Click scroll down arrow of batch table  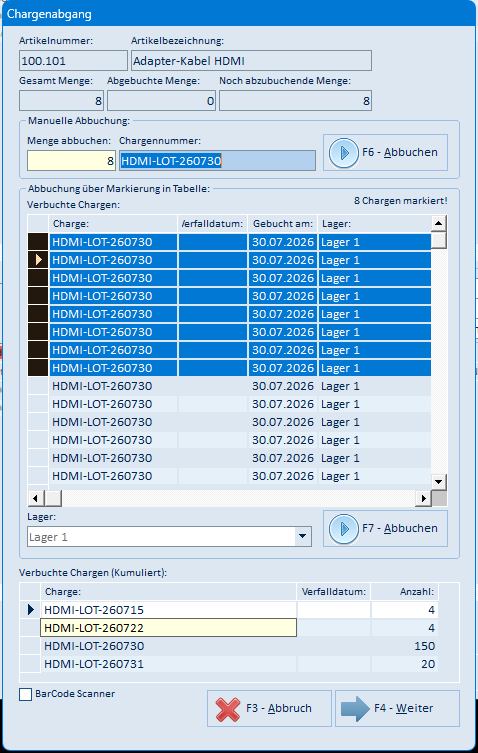point(438,481)
